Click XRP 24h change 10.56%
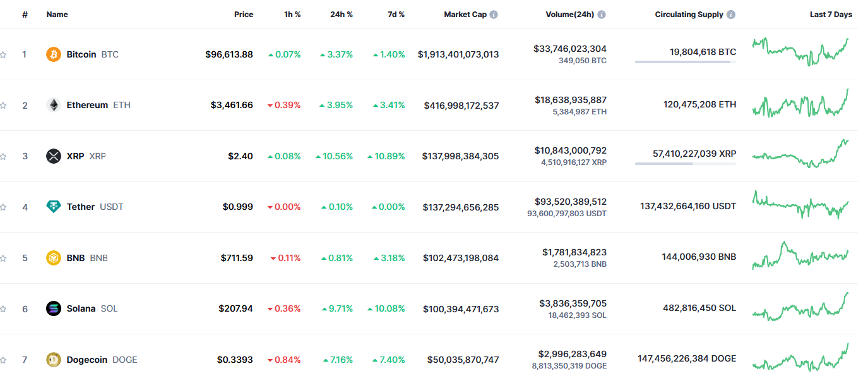The width and height of the screenshot is (868, 378). (x=334, y=156)
